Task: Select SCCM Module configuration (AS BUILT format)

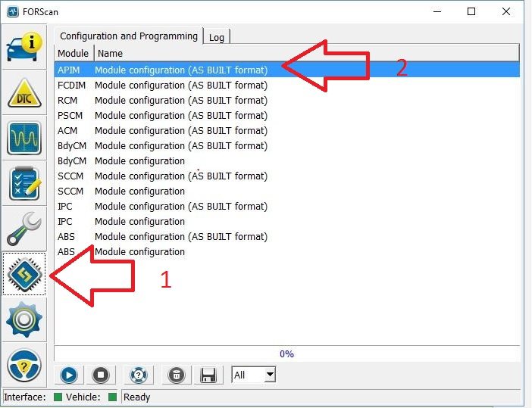Action: click(x=287, y=176)
